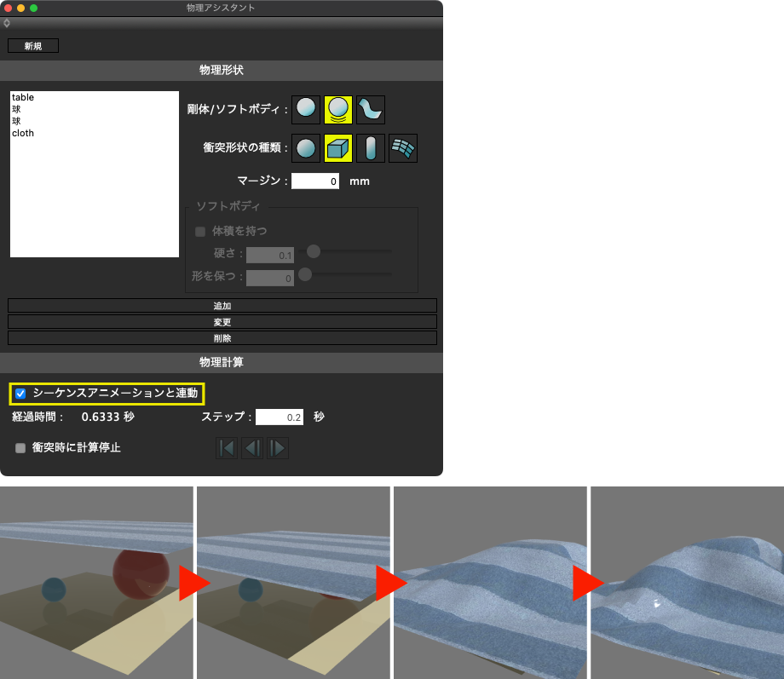Toggle シーケンスアニメーションと連動 checkbox
This screenshot has width=784, height=679.
point(20,394)
